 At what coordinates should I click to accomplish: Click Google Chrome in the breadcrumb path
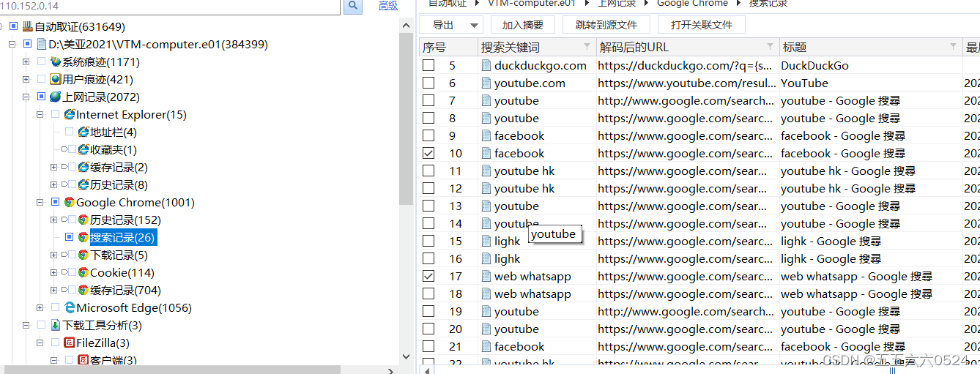(x=692, y=4)
